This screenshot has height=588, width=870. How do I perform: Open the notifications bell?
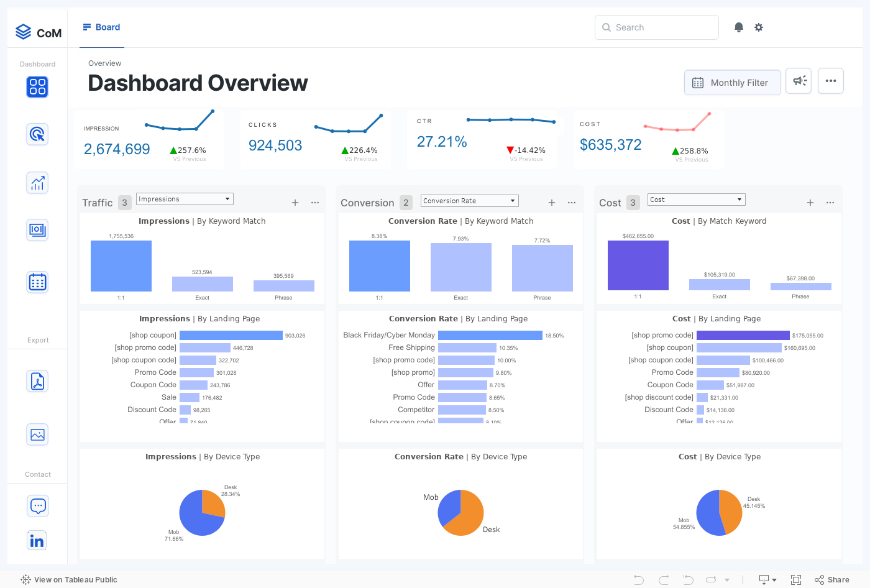[739, 27]
